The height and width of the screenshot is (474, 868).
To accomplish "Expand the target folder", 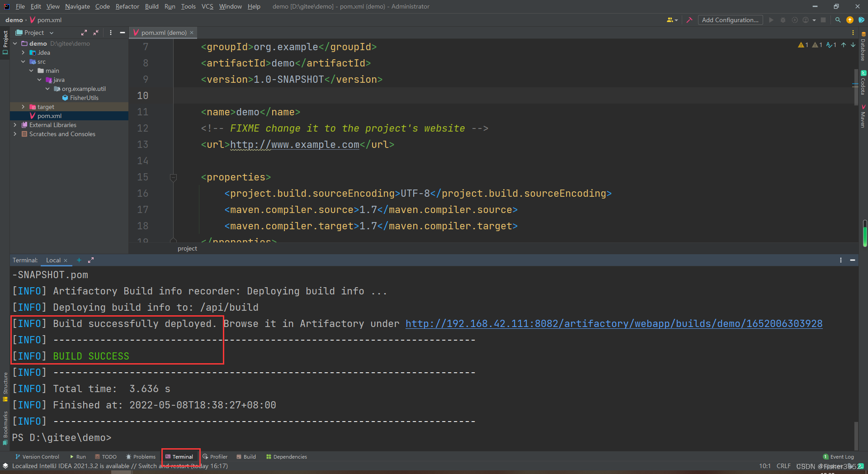I will [x=23, y=107].
